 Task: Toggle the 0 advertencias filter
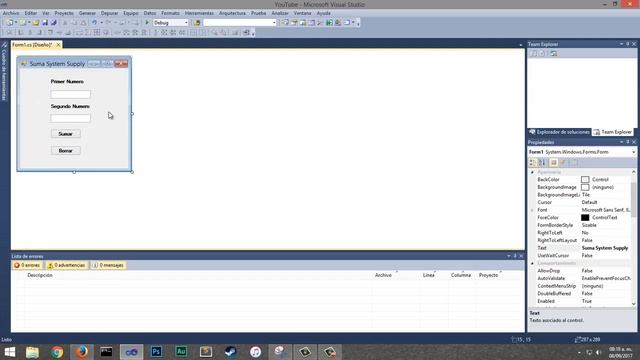click(x=66, y=265)
